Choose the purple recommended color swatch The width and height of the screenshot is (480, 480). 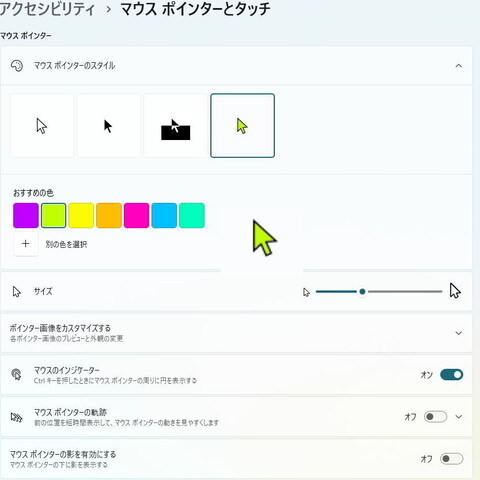pyautogui.click(x=26, y=215)
